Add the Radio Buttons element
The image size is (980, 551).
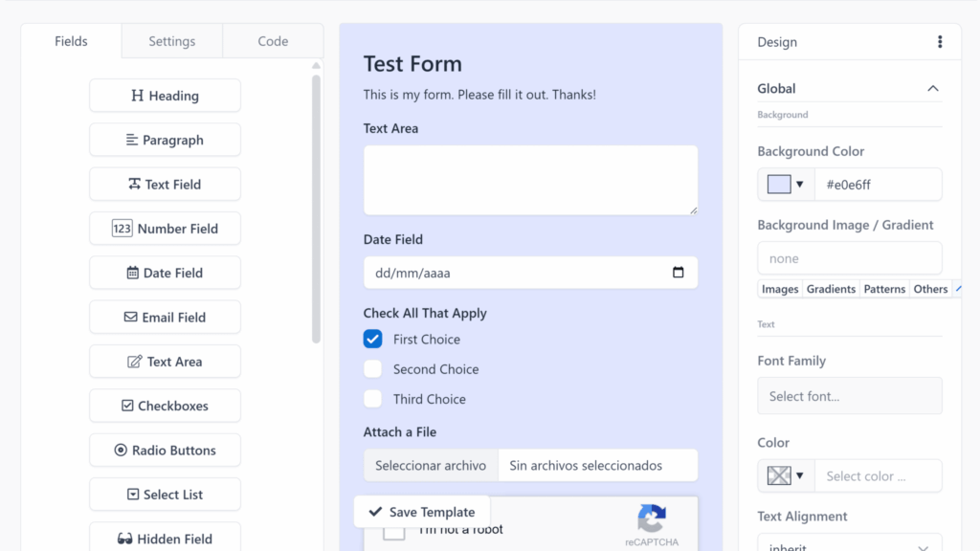click(x=165, y=451)
